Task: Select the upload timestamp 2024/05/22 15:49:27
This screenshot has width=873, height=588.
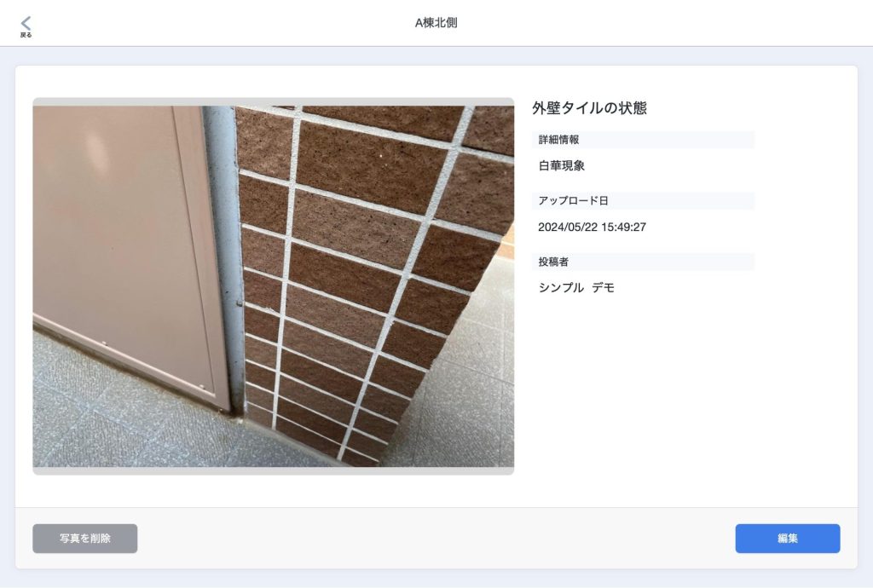Action: (x=592, y=227)
